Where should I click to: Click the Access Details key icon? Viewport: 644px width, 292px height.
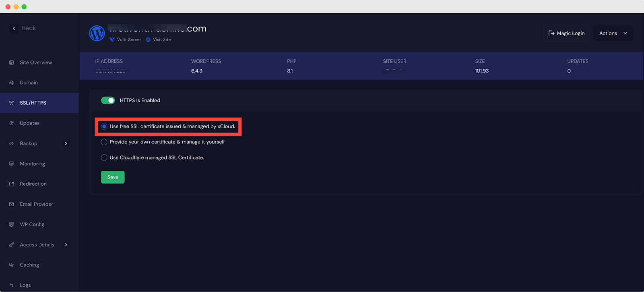click(x=11, y=245)
